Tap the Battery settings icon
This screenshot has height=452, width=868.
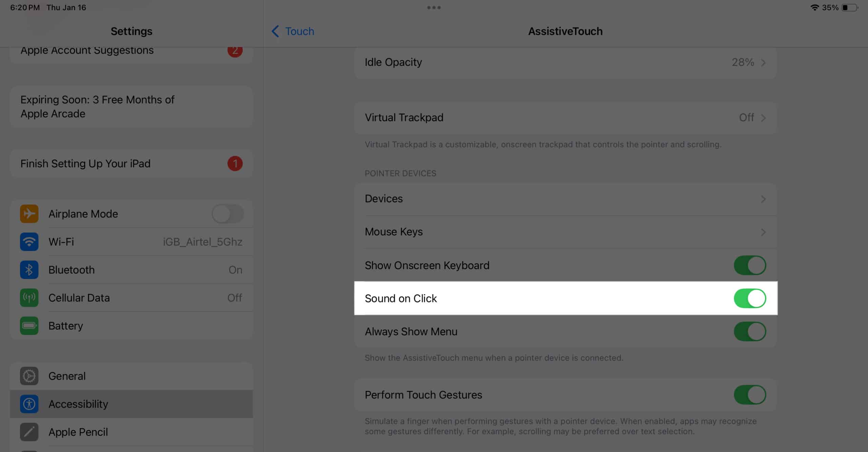(x=29, y=325)
